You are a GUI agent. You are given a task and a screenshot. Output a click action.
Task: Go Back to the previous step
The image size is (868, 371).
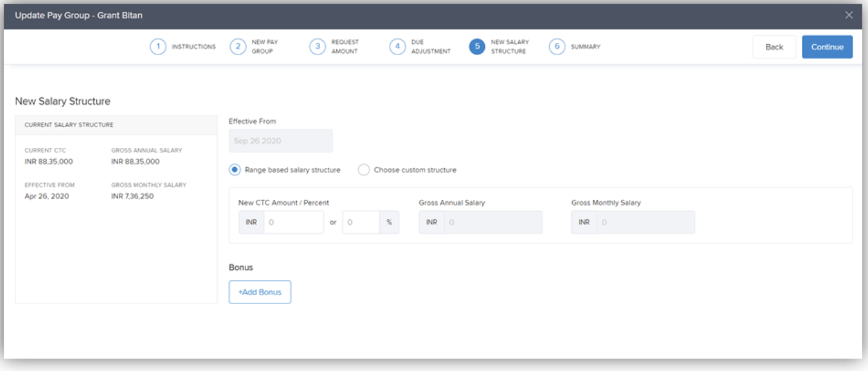pyautogui.click(x=774, y=47)
